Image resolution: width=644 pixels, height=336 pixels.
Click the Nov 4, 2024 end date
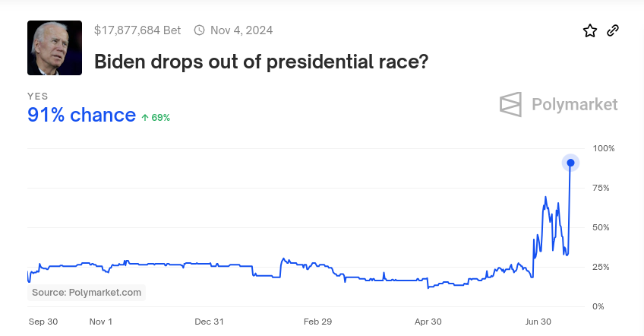[x=241, y=30]
